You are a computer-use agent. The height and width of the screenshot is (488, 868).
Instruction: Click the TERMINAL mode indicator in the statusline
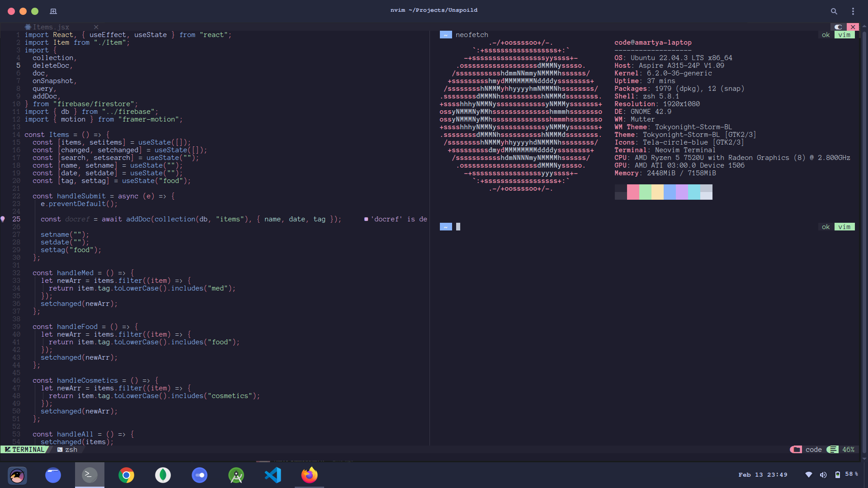click(x=25, y=450)
